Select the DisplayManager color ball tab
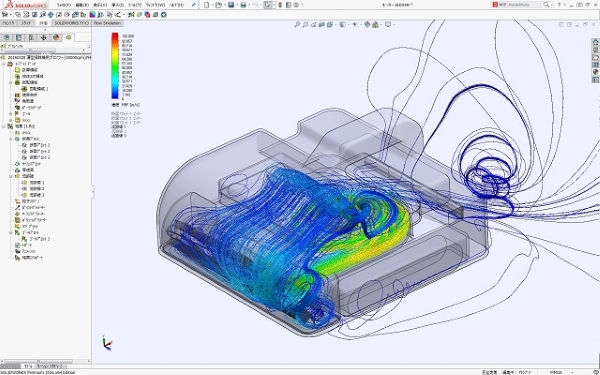The width and height of the screenshot is (600, 375). click(56, 38)
